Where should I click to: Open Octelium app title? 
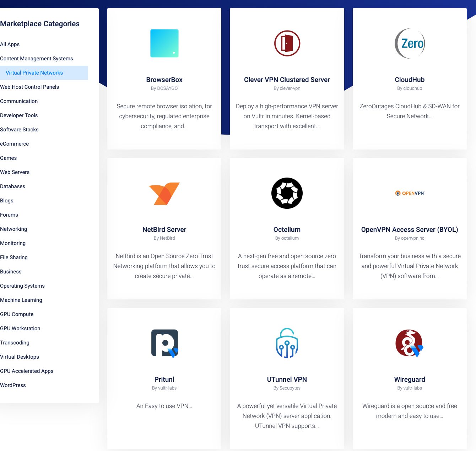[287, 230]
